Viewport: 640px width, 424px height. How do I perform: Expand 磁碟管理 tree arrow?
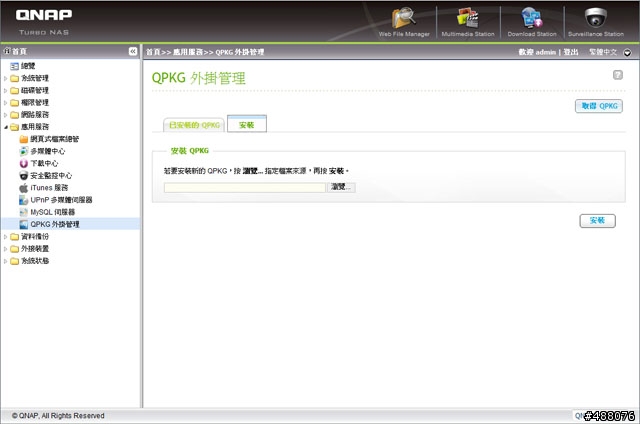(x=5, y=91)
